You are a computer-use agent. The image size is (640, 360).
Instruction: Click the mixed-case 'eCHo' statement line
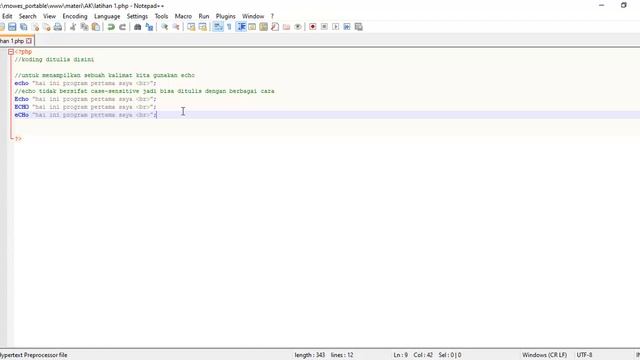click(x=85, y=115)
